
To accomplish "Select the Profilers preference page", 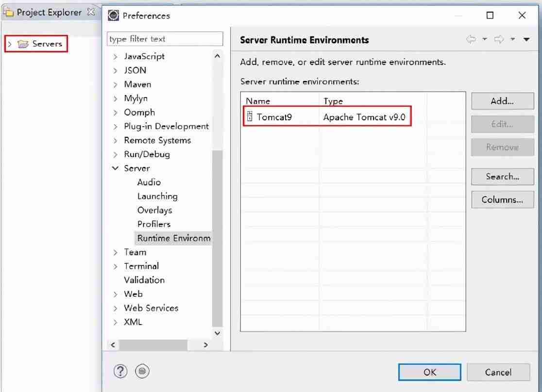I will (x=154, y=224).
